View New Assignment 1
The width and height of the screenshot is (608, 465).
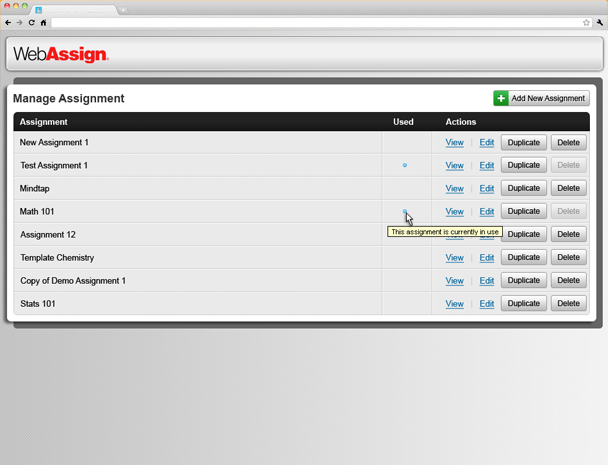coord(454,143)
